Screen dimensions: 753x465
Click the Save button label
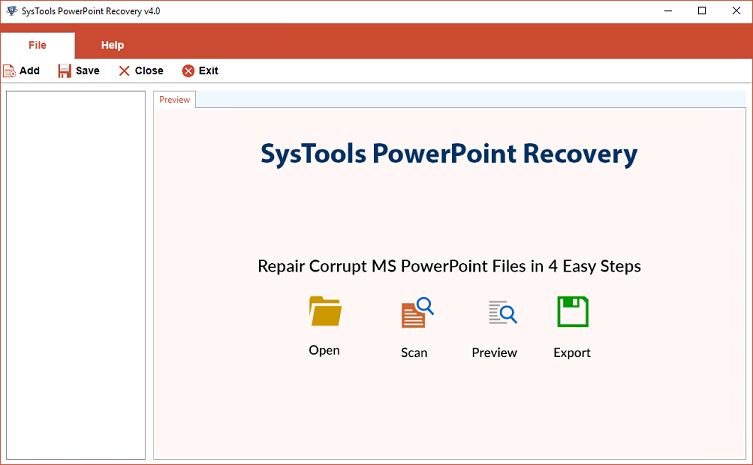pyautogui.click(x=87, y=71)
